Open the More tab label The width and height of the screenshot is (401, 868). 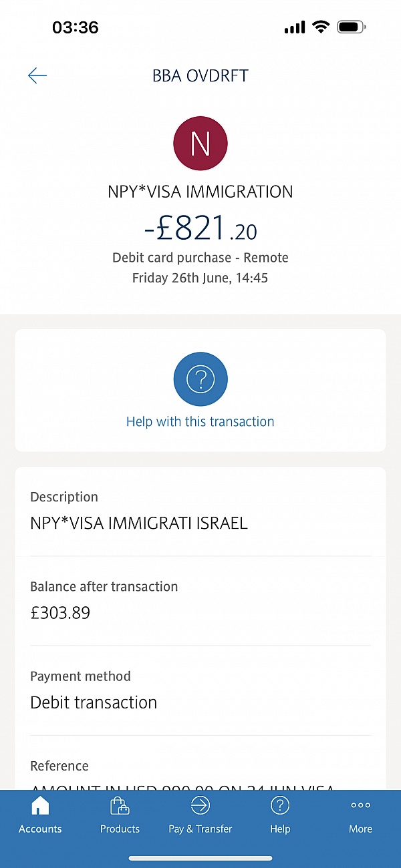[360, 829]
